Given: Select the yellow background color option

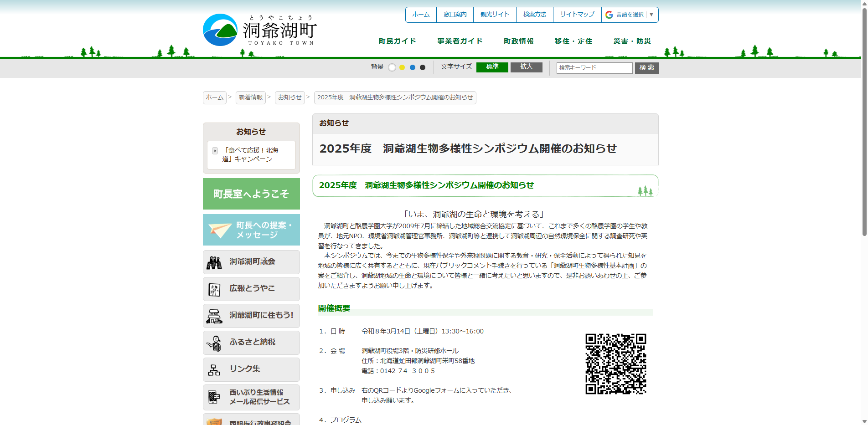Looking at the screenshot, I should 402,67.
